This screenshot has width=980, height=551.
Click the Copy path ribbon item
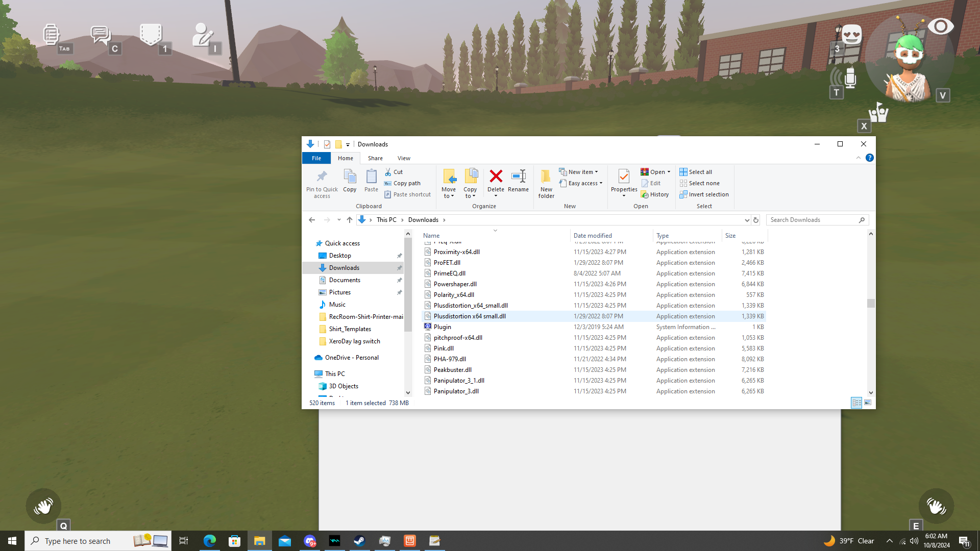point(406,183)
